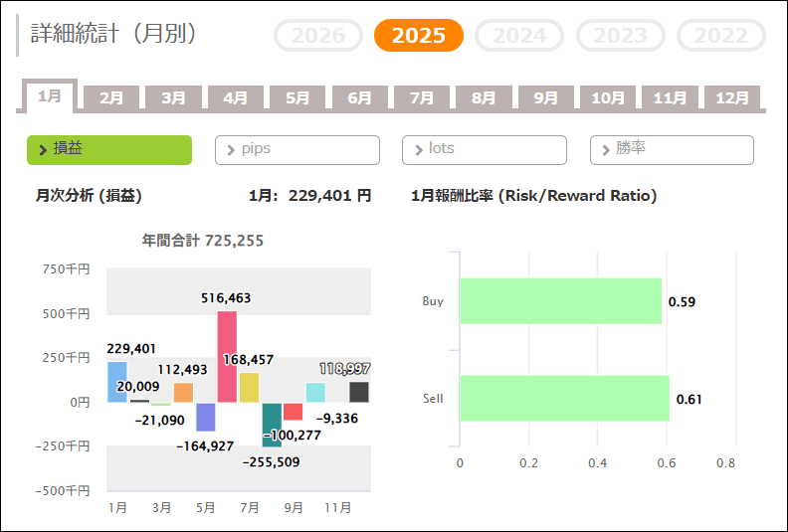Click the blue January bar in chart
The image size is (788, 532).
coord(117,382)
